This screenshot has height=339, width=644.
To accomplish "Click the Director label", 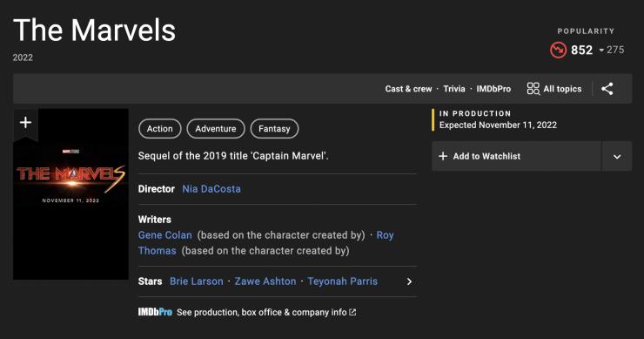I will (x=157, y=189).
